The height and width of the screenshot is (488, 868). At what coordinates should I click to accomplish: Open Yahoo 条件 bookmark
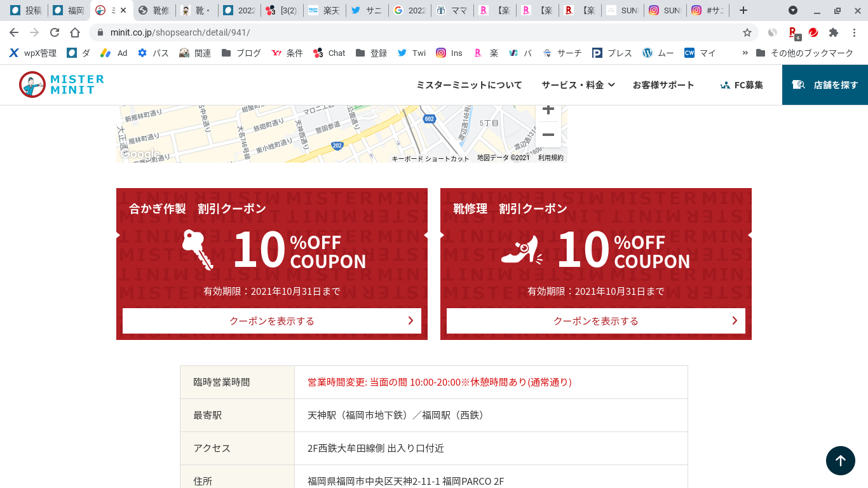[287, 53]
